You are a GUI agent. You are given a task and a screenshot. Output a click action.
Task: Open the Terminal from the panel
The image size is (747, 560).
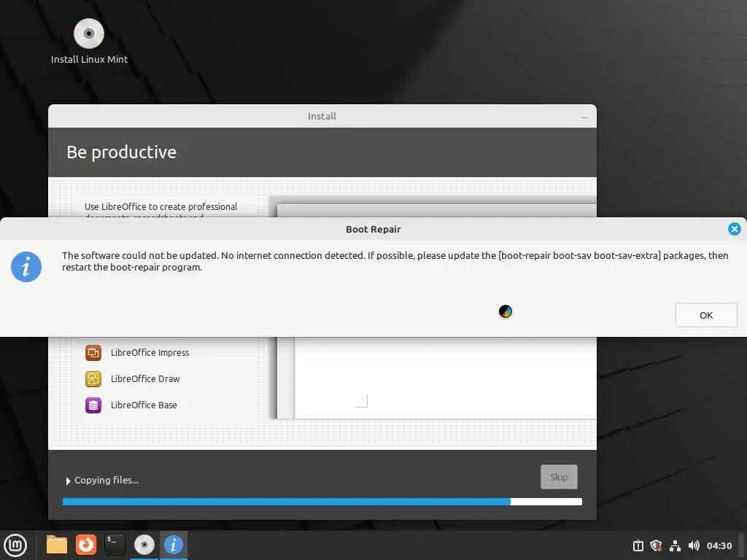(x=115, y=545)
